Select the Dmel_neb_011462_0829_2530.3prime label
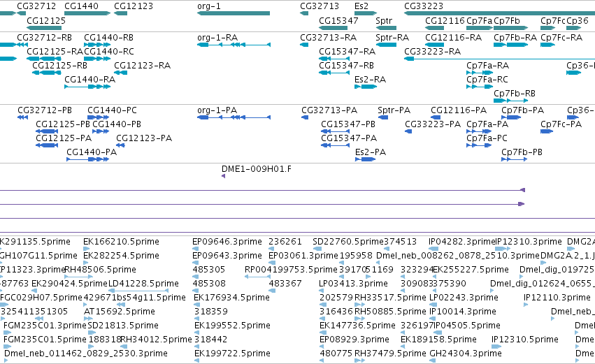 (86, 354)
